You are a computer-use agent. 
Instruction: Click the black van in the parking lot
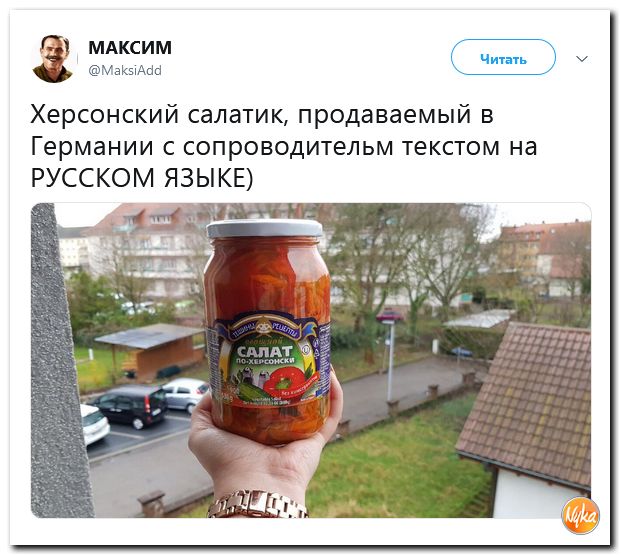pos(131,405)
